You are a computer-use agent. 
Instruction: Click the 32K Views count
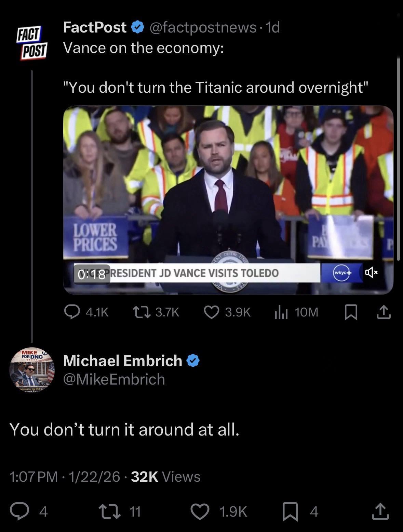(166, 477)
